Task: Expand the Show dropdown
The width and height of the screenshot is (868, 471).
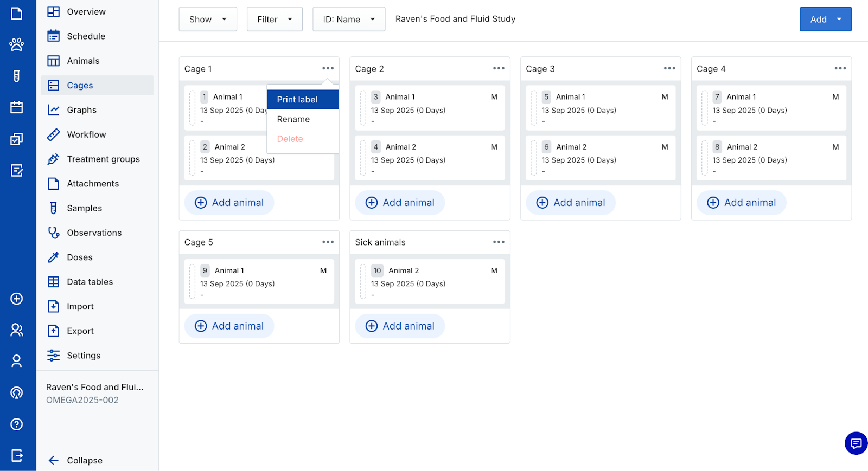Action: (208, 20)
